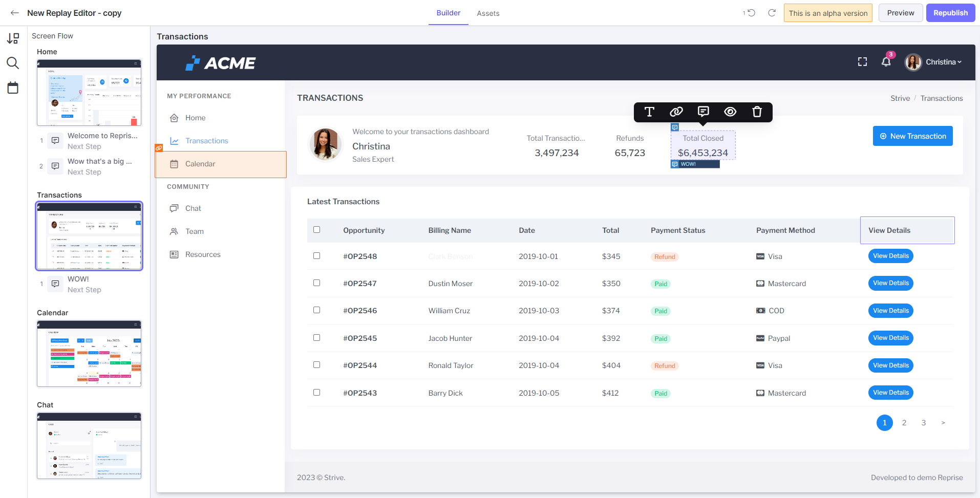Click the undo icon in top bar
The width and height of the screenshot is (980, 498).
tap(751, 13)
